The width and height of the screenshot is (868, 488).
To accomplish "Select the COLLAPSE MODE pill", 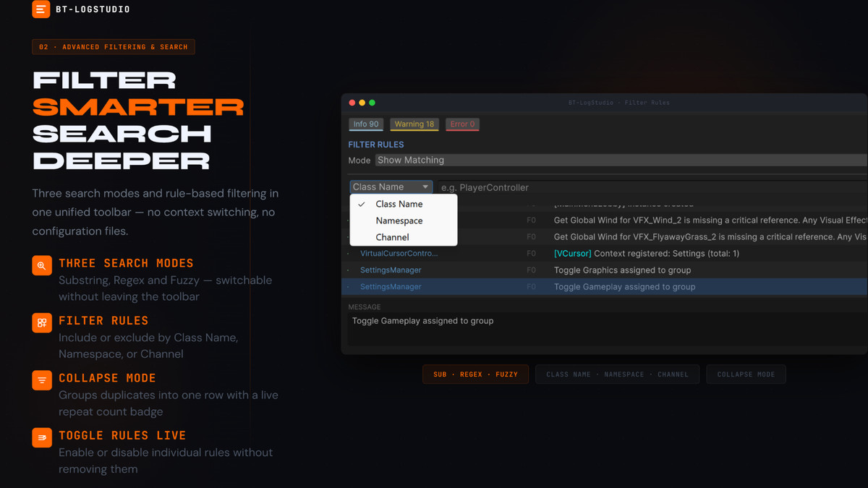I will point(746,374).
